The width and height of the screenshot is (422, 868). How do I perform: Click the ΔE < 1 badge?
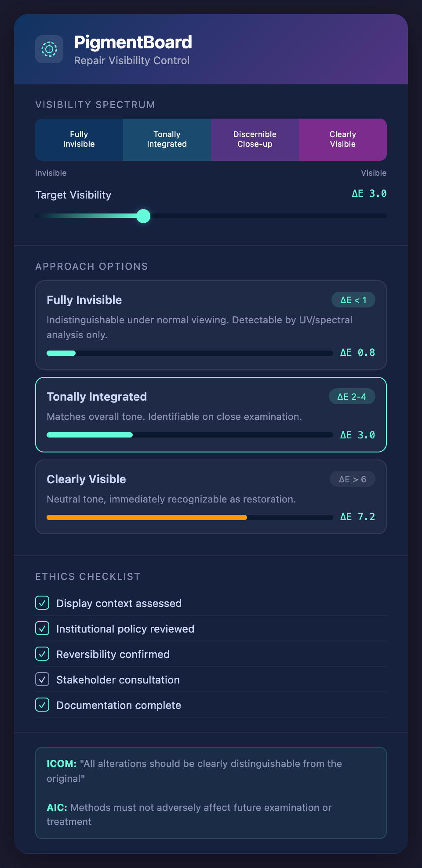click(353, 300)
